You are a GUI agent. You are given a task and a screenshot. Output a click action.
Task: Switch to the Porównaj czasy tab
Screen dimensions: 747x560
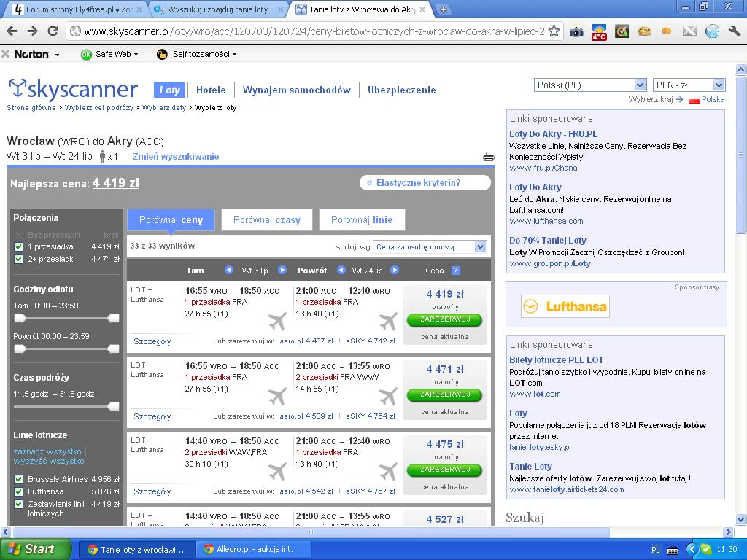[x=267, y=220]
